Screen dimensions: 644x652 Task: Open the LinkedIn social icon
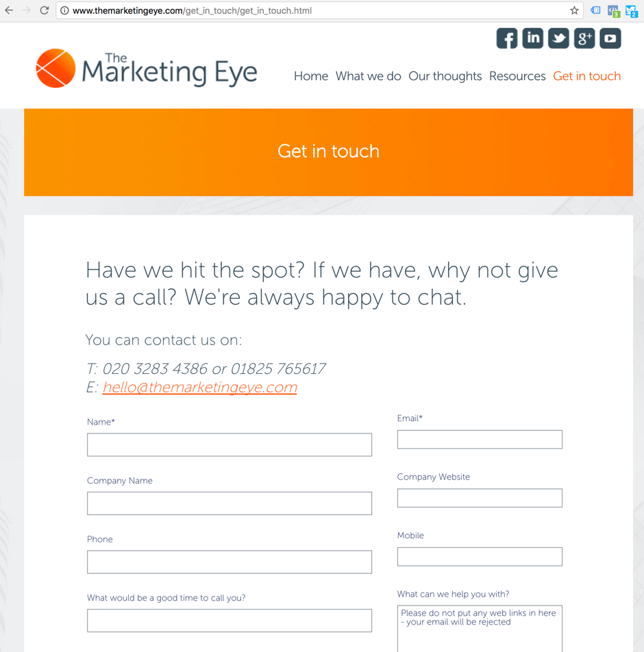533,38
